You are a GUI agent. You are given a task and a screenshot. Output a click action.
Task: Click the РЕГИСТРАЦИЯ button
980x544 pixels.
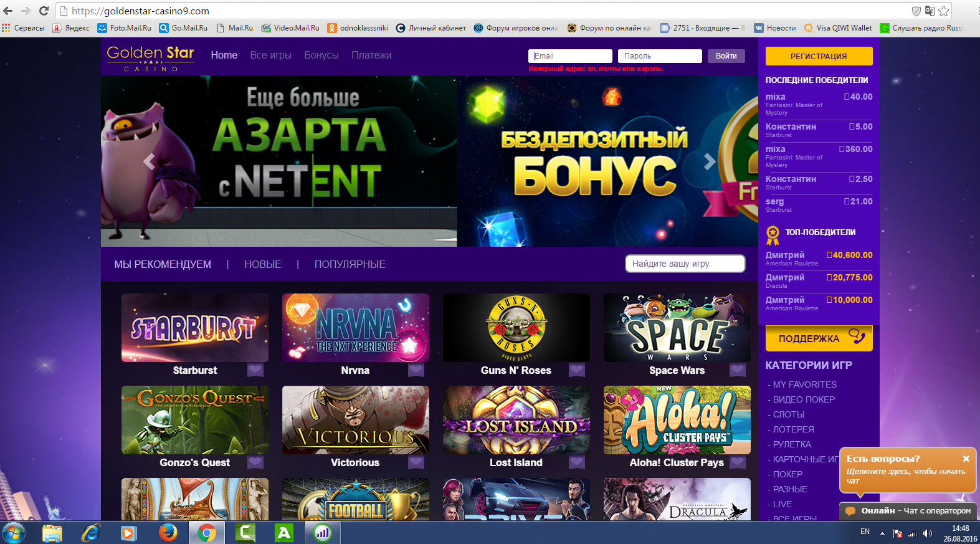[x=819, y=56]
